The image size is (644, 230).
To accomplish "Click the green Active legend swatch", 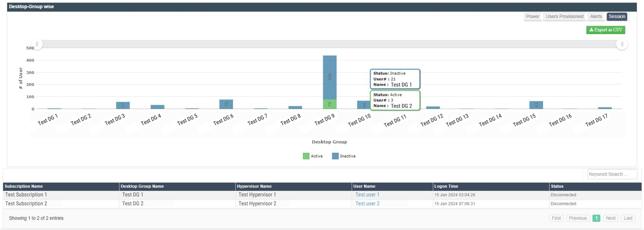I will coord(306,156).
